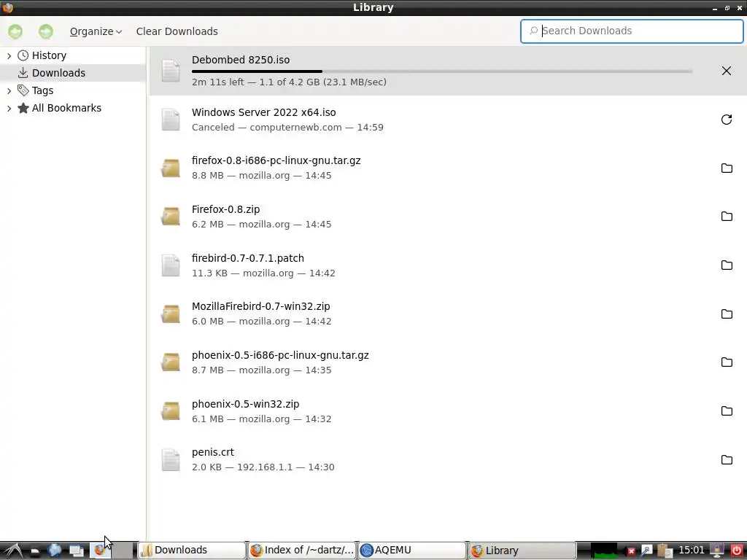Switch to the AQEMU taskbar window
Image resolution: width=747 pixels, height=560 pixels.
pos(411,551)
